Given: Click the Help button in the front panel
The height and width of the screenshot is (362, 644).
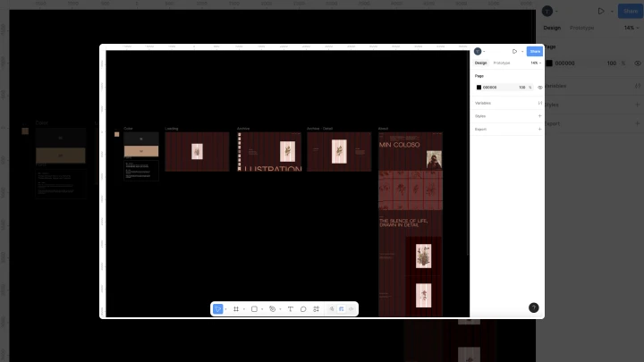Looking at the screenshot, I should [533, 307].
